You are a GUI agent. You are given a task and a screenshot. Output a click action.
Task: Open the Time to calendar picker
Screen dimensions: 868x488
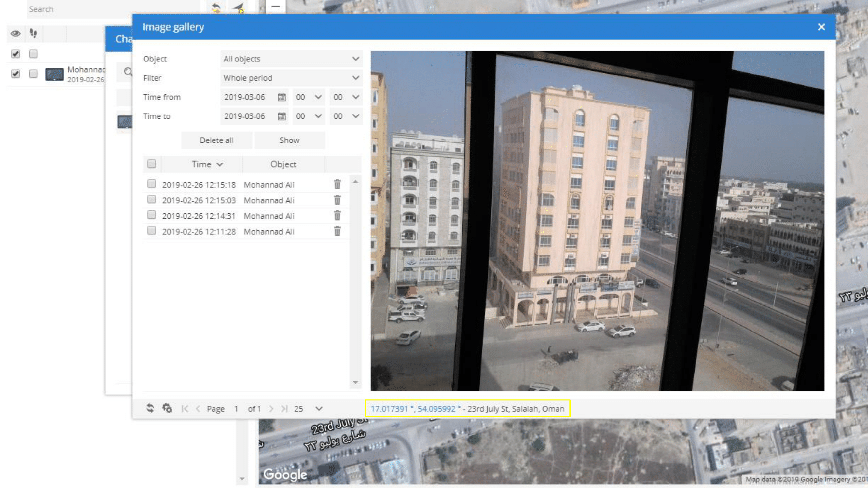point(281,116)
